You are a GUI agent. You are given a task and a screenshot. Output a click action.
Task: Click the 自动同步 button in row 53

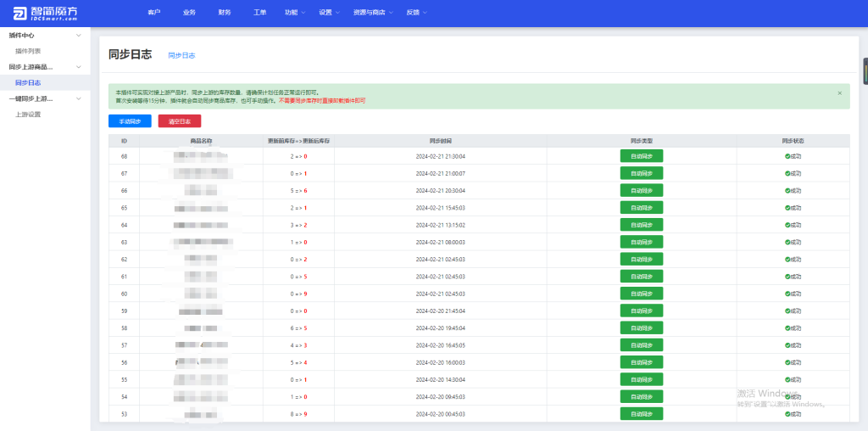click(x=641, y=414)
